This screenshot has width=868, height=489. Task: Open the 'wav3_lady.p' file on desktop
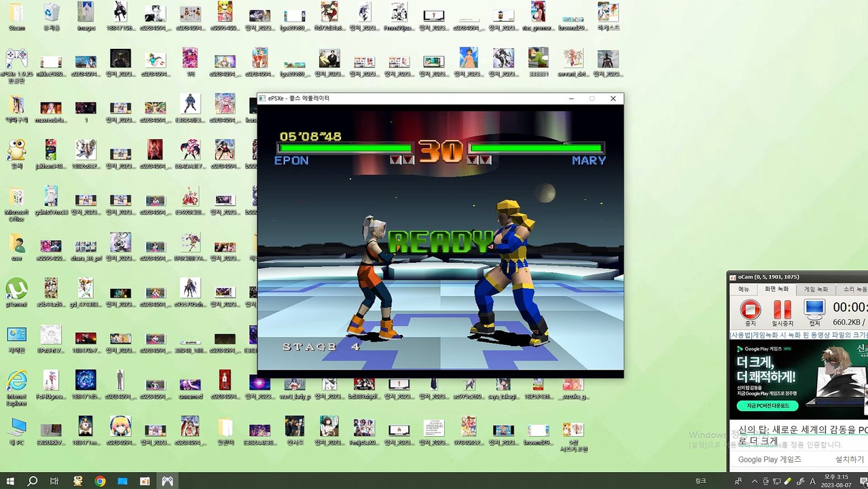pyautogui.click(x=294, y=388)
